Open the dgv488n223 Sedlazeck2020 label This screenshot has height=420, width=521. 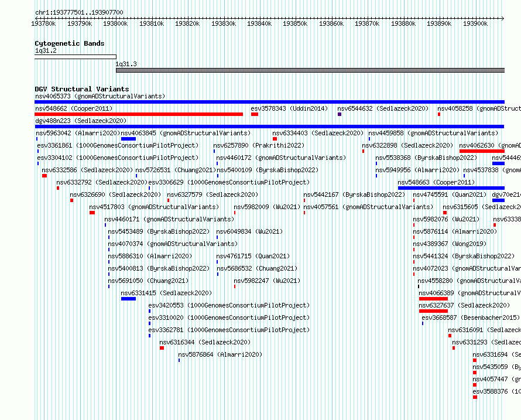click(x=81, y=121)
